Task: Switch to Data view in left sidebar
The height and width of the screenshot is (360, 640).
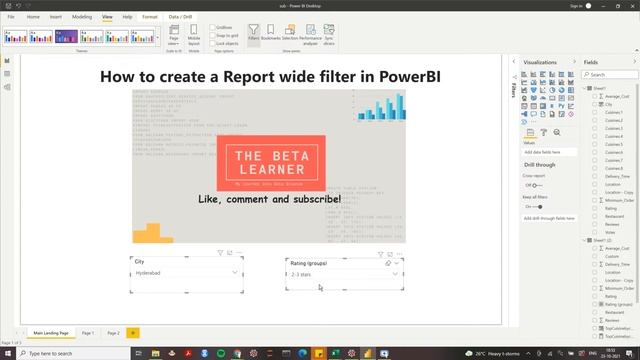Action: [7, 74]
